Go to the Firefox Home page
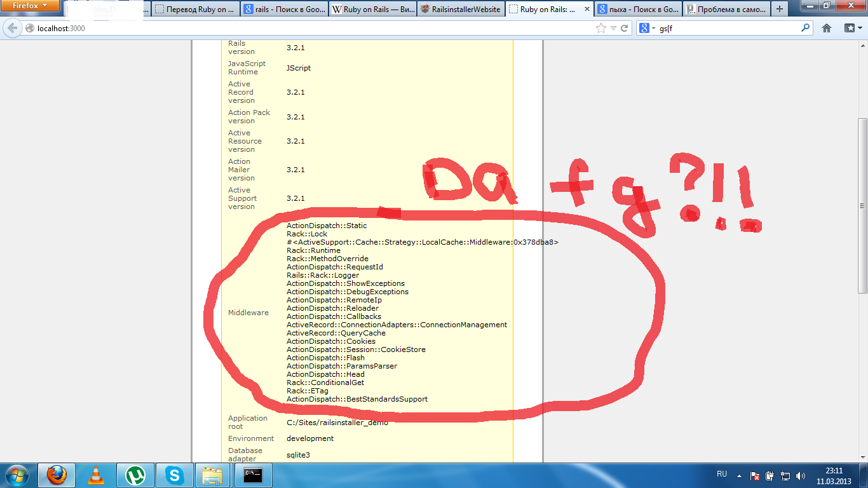868x488 pixels. (x=826, y=29)
